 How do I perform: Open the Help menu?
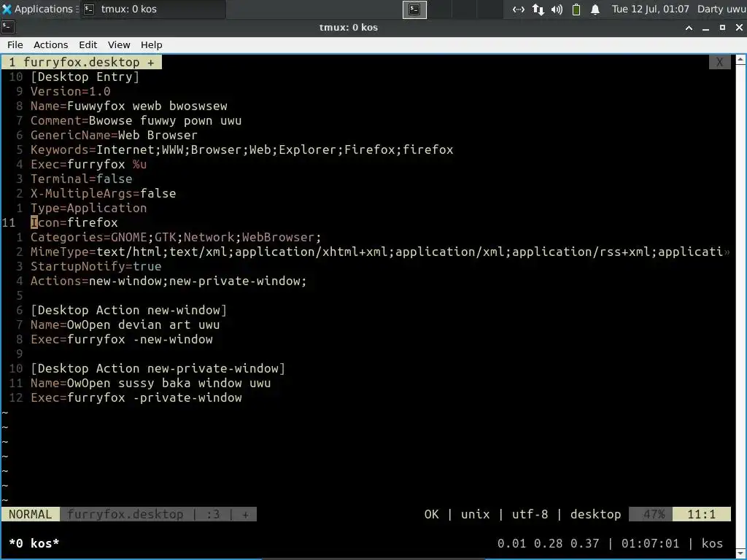[152, 44]
